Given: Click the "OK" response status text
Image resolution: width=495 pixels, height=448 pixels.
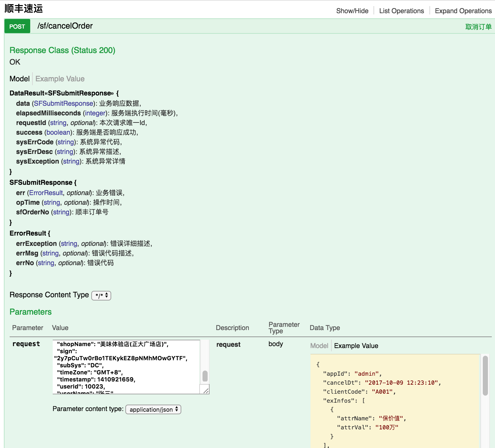Looking at the screenshot, I should click(15, 62).
